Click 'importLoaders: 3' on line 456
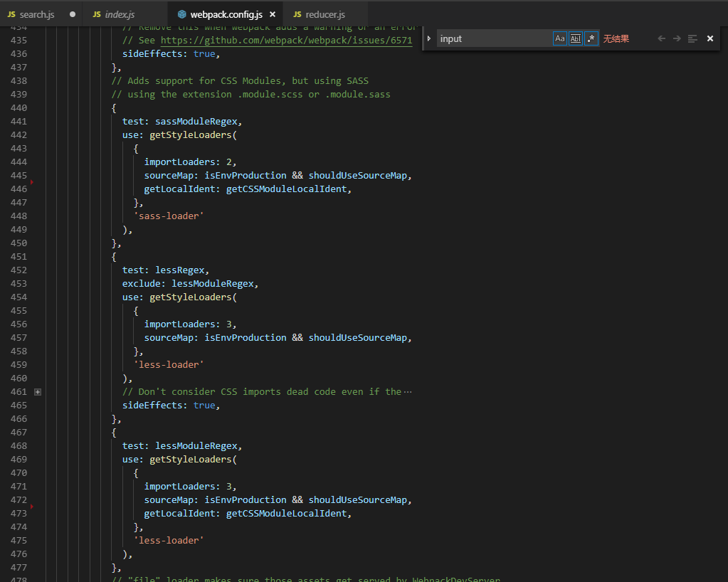The width and height of the screenshot is (728, 582). click(x=188, y=324)
